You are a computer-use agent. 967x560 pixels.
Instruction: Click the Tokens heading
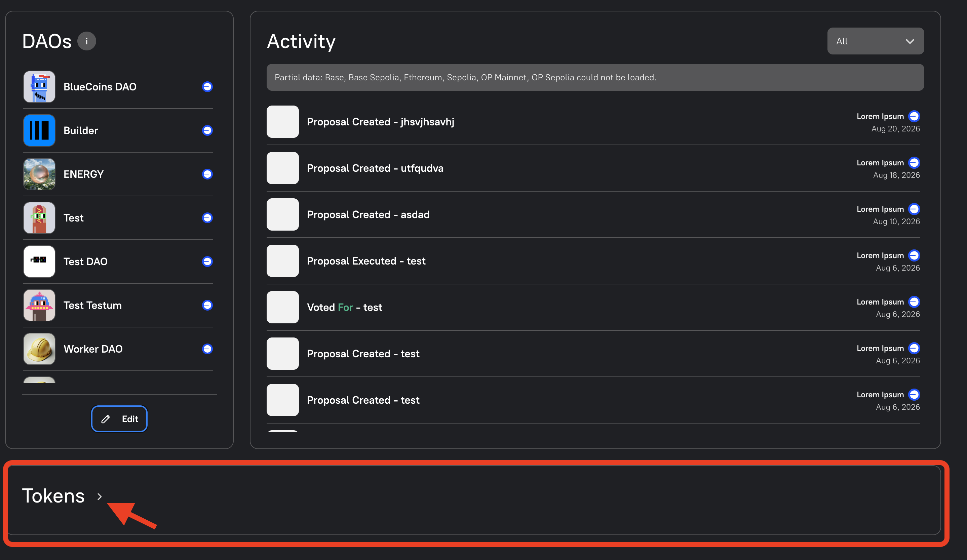click(x=53, y=496)
